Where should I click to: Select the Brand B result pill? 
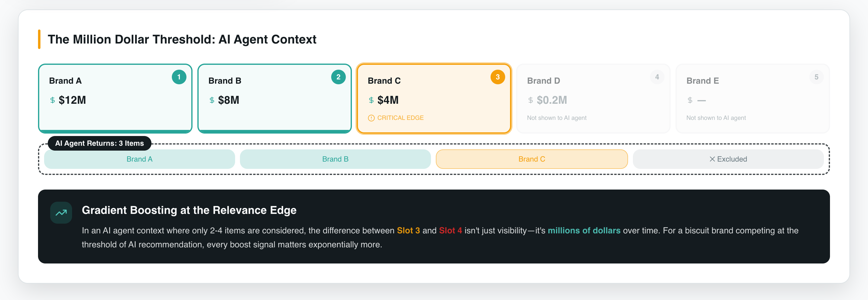point(335,159)
